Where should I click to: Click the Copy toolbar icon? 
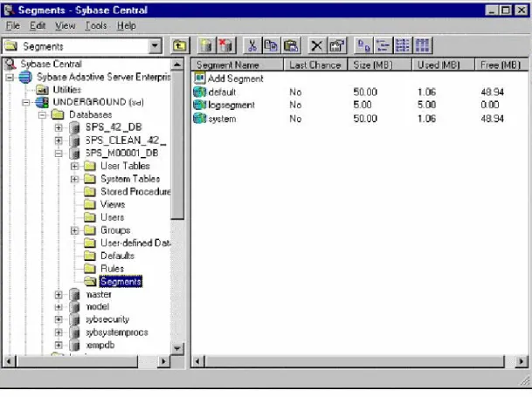[x=271, y=45]
